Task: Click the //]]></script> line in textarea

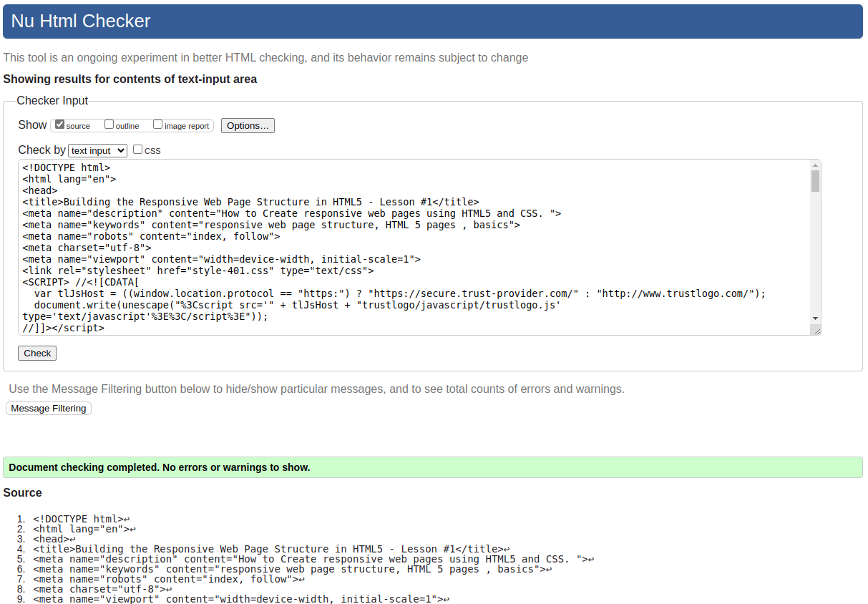Action: tap(63, 328)
